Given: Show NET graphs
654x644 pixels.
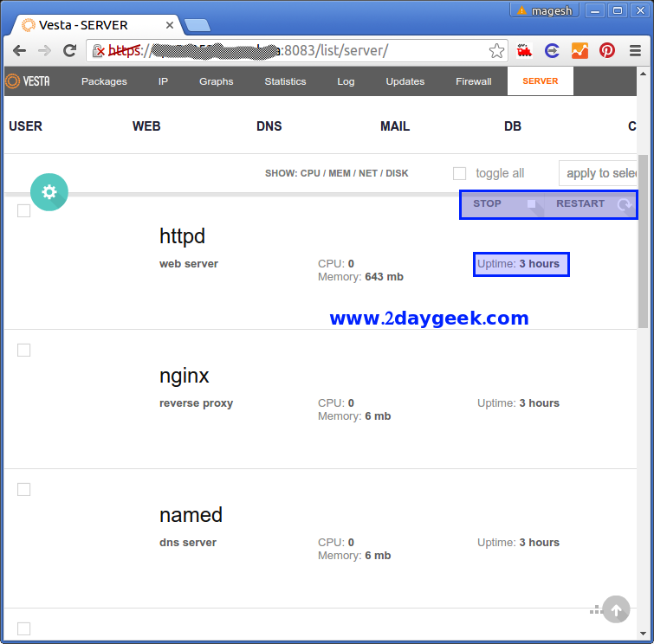Looking at the screenshot, I should coord(368,173).
